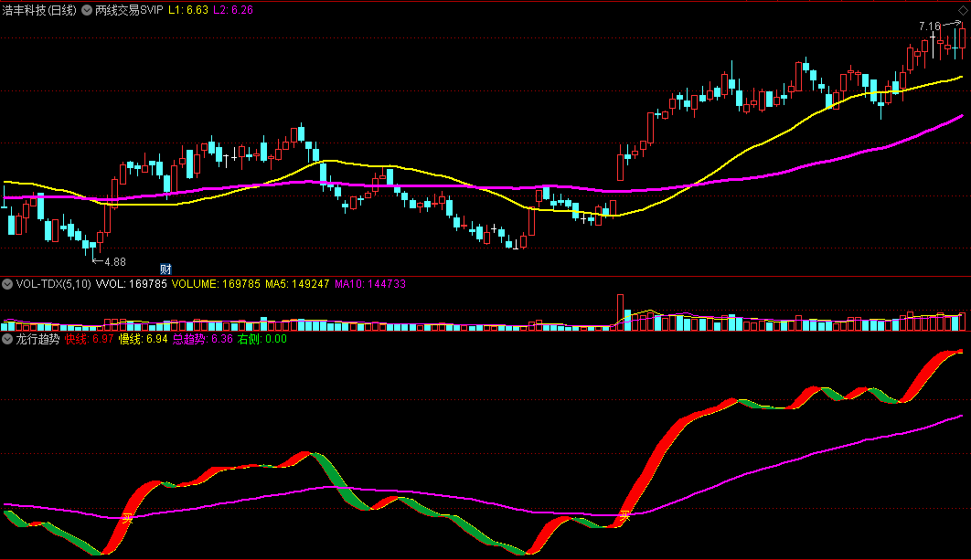Image resolution: width=971 pixels, height=560 pixels.
Task: Click the magenta 总趋势: 6.36 value
Action: click(x=202, y=339)
